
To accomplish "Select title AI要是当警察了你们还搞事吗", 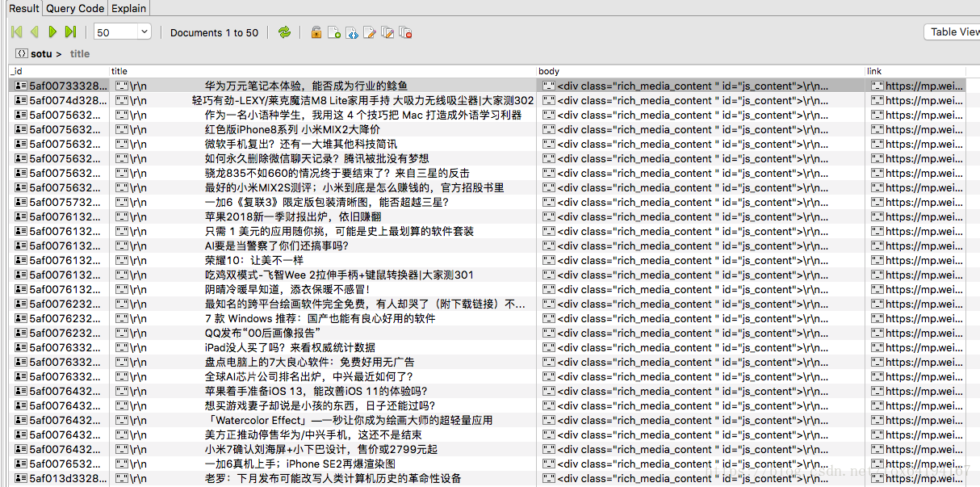I will tap(277, 246).
